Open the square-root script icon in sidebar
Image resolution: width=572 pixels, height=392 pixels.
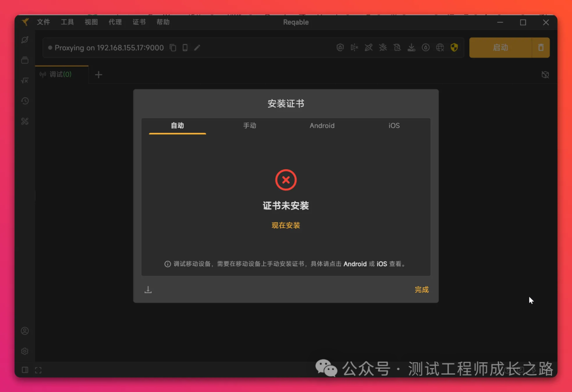25,80
